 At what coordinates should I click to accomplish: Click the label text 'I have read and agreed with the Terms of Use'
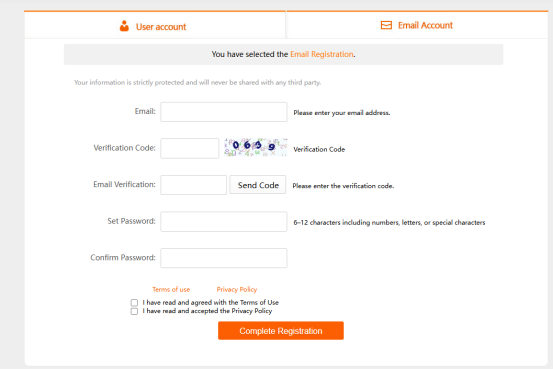(211, 303)
